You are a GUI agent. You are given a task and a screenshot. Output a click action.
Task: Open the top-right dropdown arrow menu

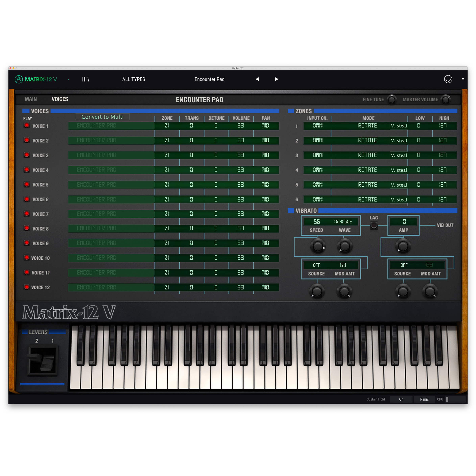[x=463, y=79]
